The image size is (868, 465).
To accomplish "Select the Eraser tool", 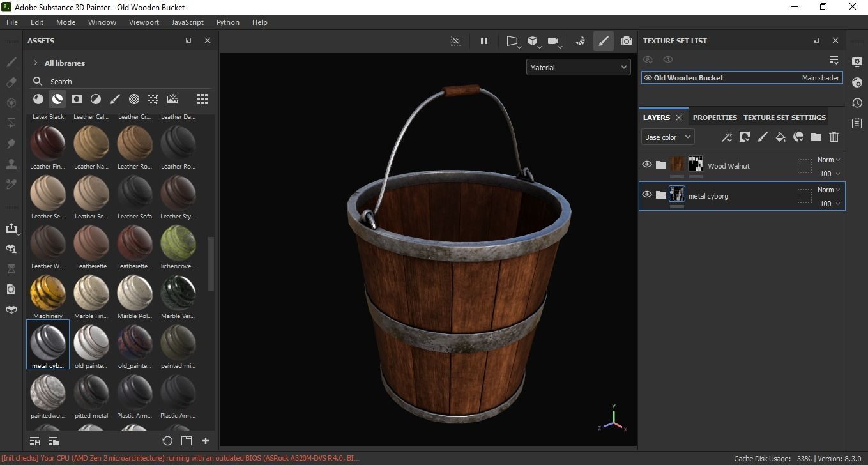I will pos(11,82).
